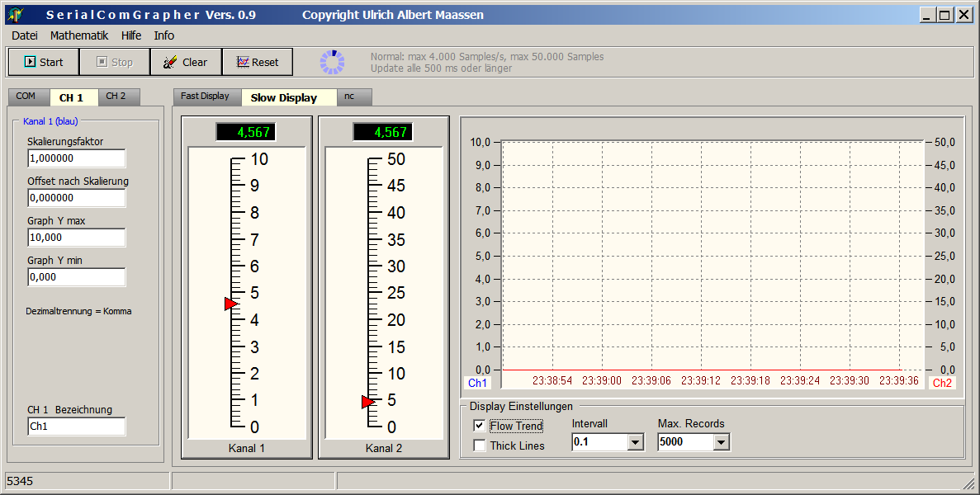
Task: Select the Slow Display tab
Action: 289,97
